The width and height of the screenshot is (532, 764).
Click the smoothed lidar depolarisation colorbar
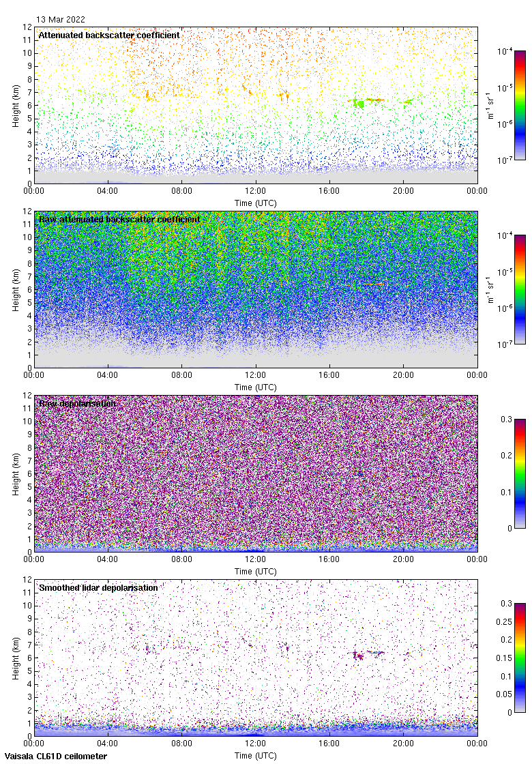click(520, 658)
